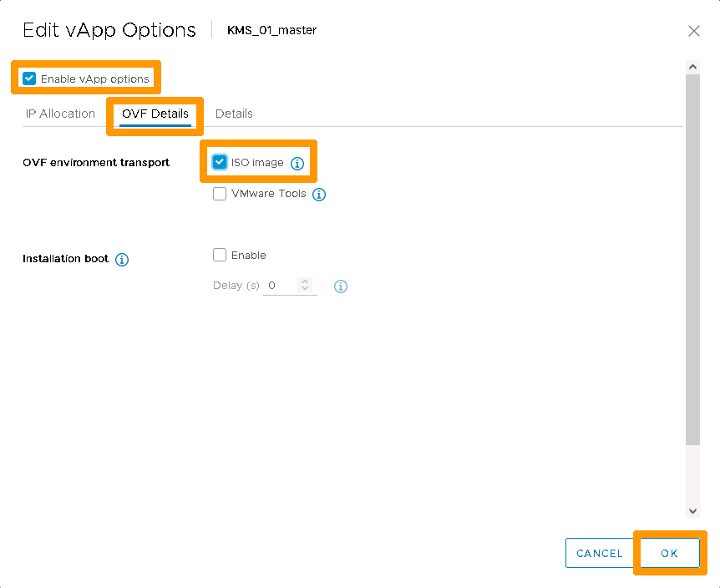Viewport: 720px width, 588px height.
Task: Click the info icon beside Delay field
Action: coord(340,286)
